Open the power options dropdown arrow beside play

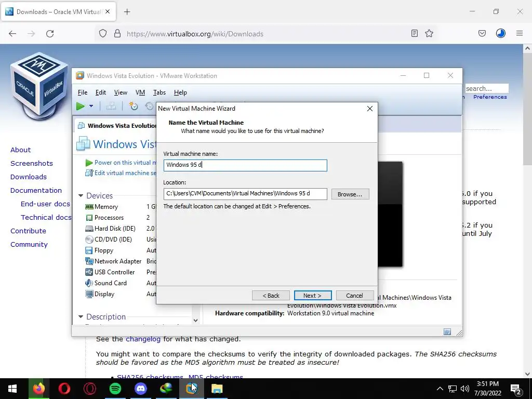pos(91,106)
